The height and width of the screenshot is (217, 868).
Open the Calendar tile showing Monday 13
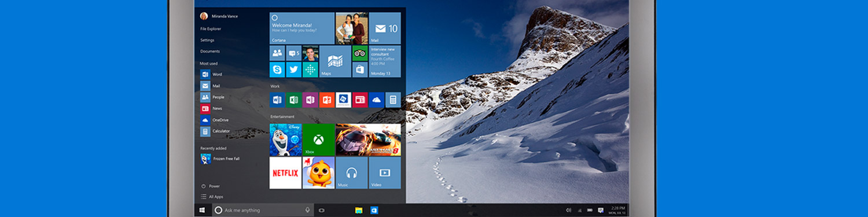pyautogui.click(x=385, y=62)
